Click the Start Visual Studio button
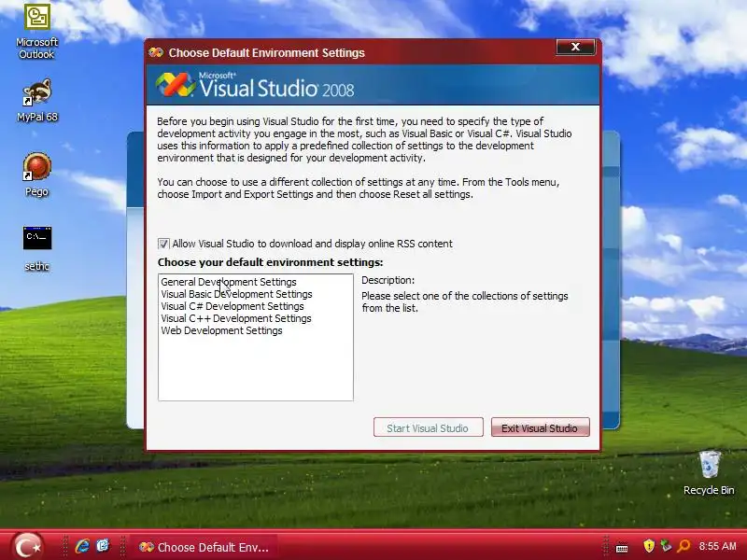 (429, 427)
